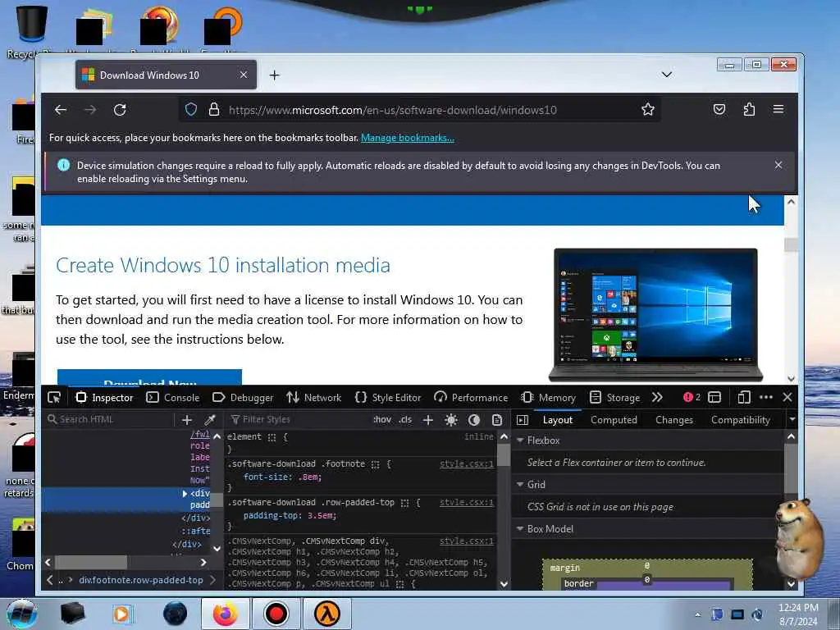Open the Debugger panel
840x630 pixels.
[243, 398]
